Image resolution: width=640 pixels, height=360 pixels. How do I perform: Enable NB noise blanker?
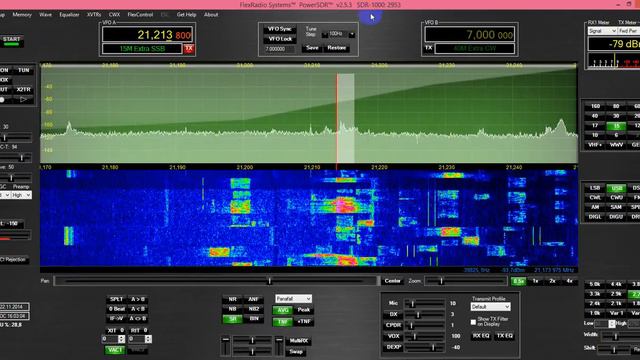[x=232, y=309]
